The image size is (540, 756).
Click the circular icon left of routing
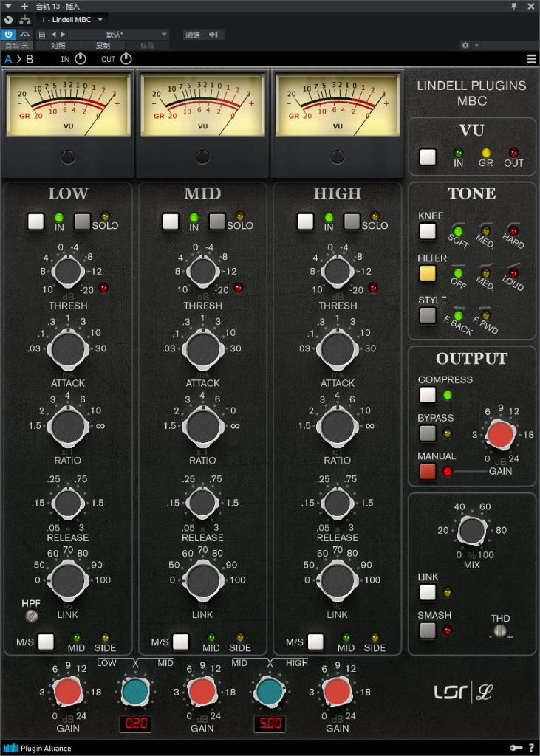8,20
